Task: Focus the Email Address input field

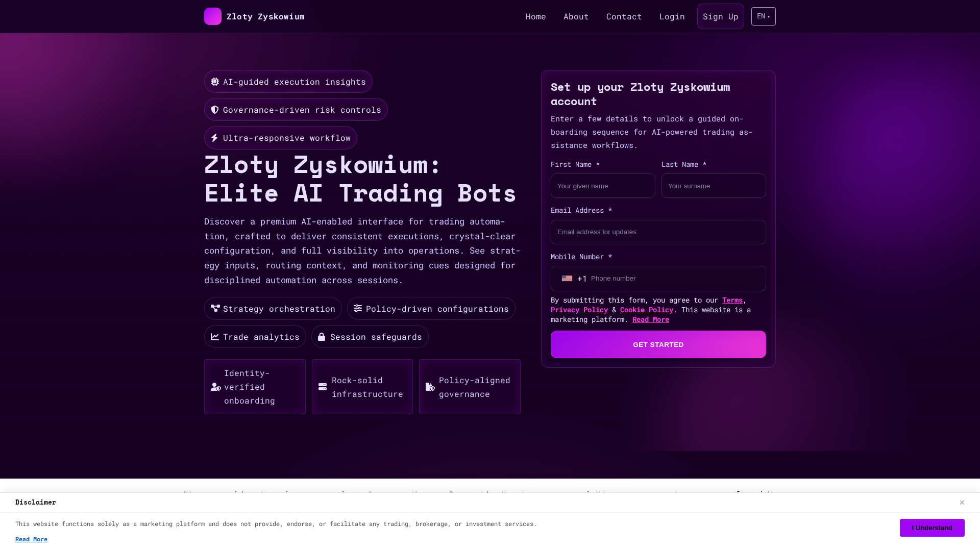Action: [658, 232]
